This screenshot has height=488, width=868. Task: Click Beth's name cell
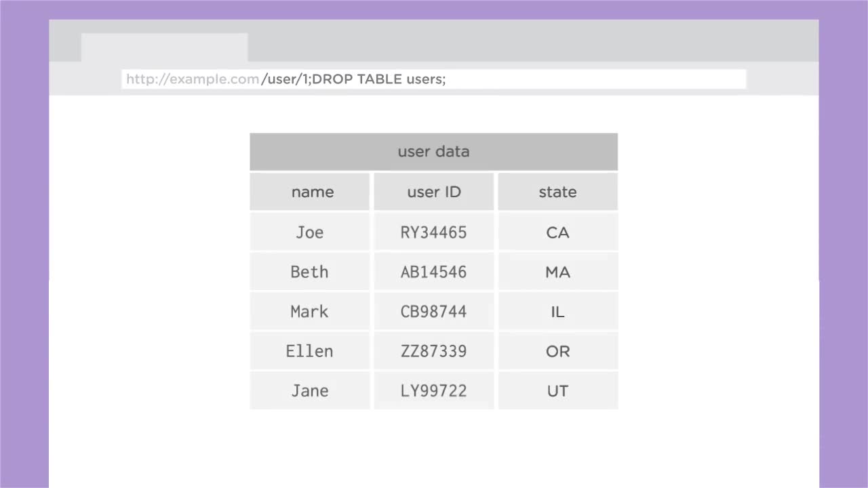point(309,272)
